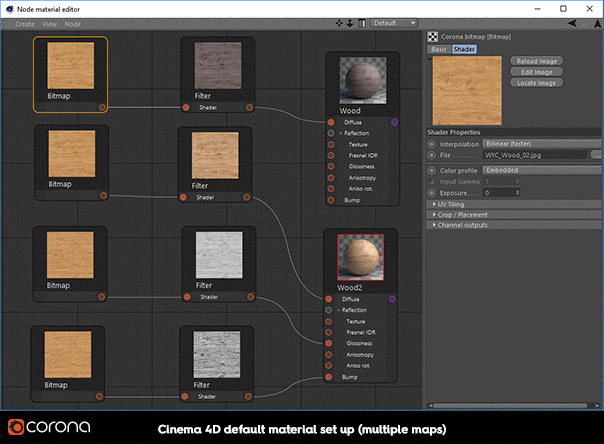Viewport: 604px width, 444px height.
Task: Open the Interpolation Bilinear (faster) dropdown
Action: pos(542,144)
